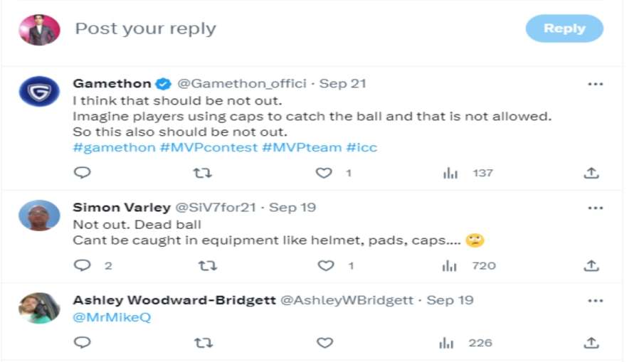This screenshot has height=362, width=644.
Task: View analytics showing 720 views
Action: coord(450,265)
